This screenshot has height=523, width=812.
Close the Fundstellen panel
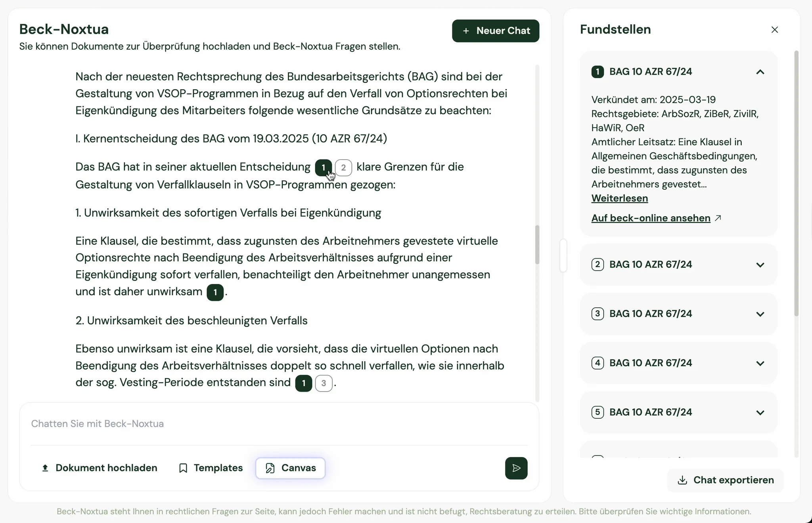pyautogui.click(x=774, y=30)
